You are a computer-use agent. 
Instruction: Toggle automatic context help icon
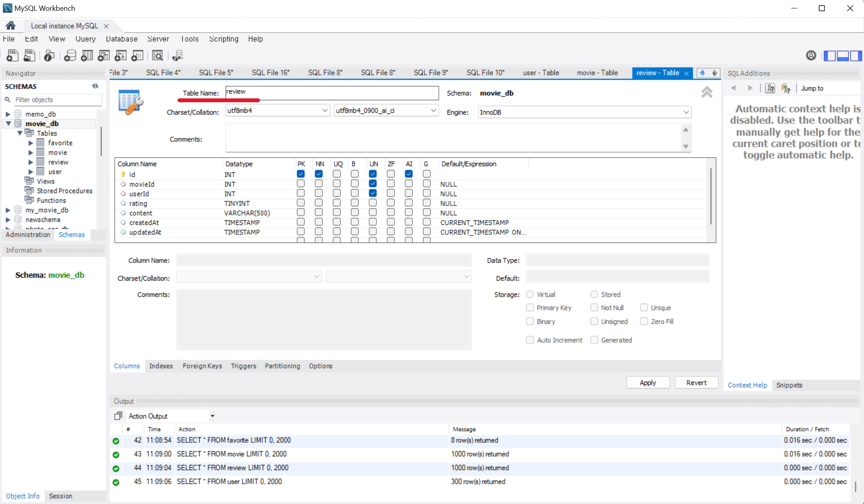786,88
